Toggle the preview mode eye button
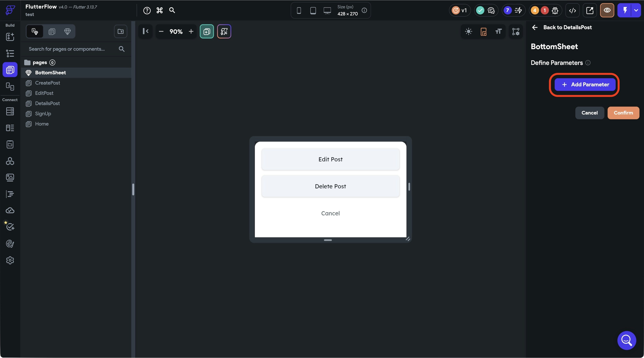This screenshot has height=358, width=644. pyautogui.click(x=607, y=10)
